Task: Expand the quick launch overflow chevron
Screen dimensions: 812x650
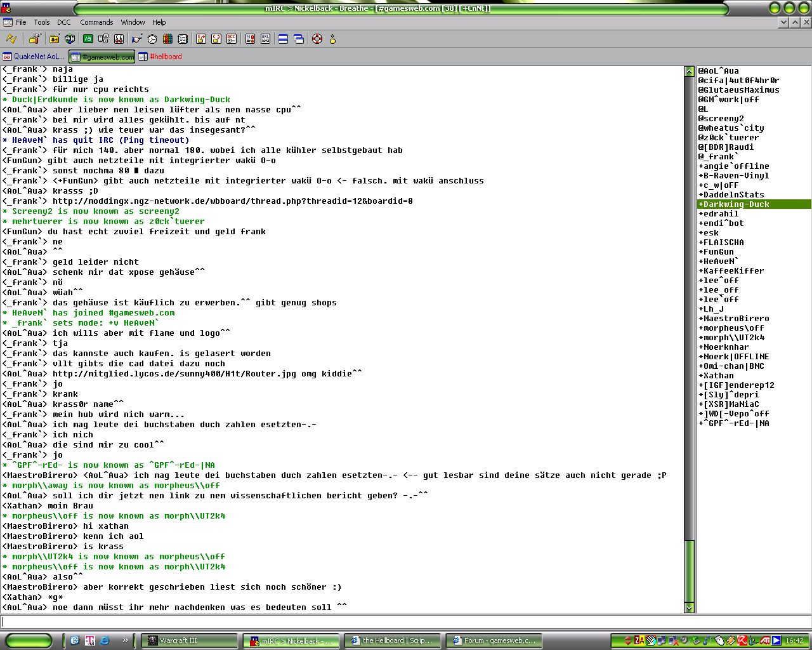Action: [125, 640]
